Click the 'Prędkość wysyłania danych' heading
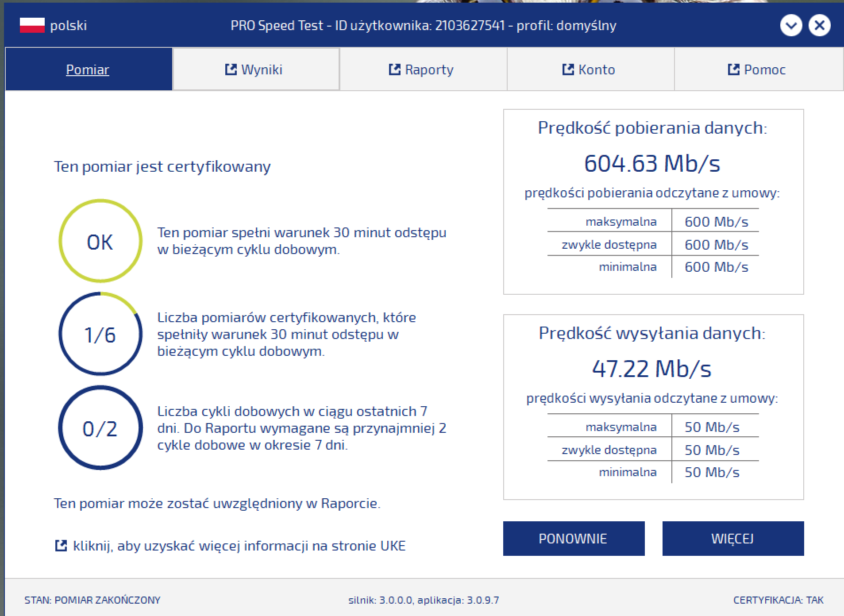 pyautogui.click(x=652, y=333)
